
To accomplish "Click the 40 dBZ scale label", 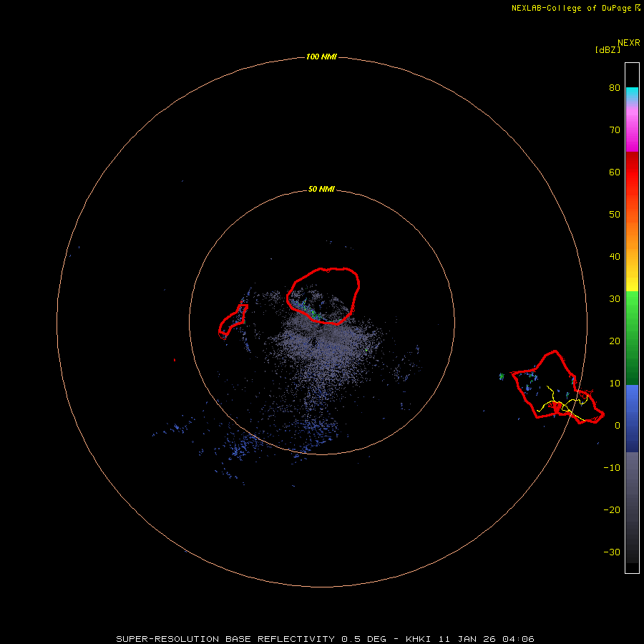I will click(615, 257).
